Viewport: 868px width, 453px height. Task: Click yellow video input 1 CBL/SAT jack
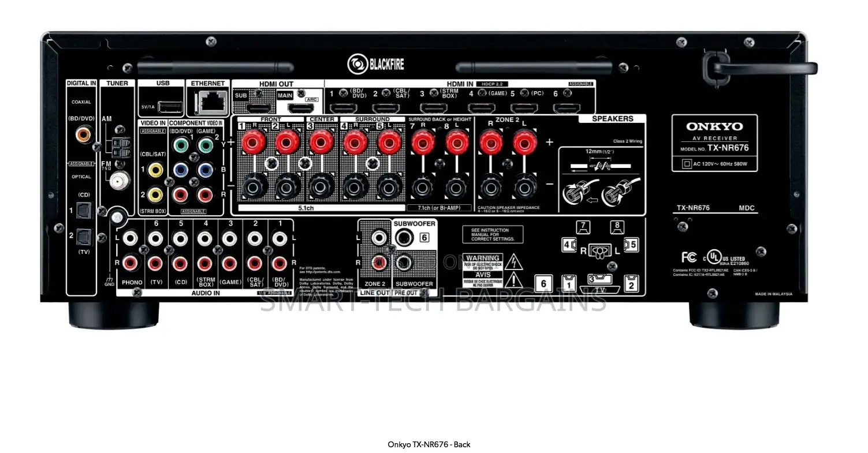click(x=155, y=170)
